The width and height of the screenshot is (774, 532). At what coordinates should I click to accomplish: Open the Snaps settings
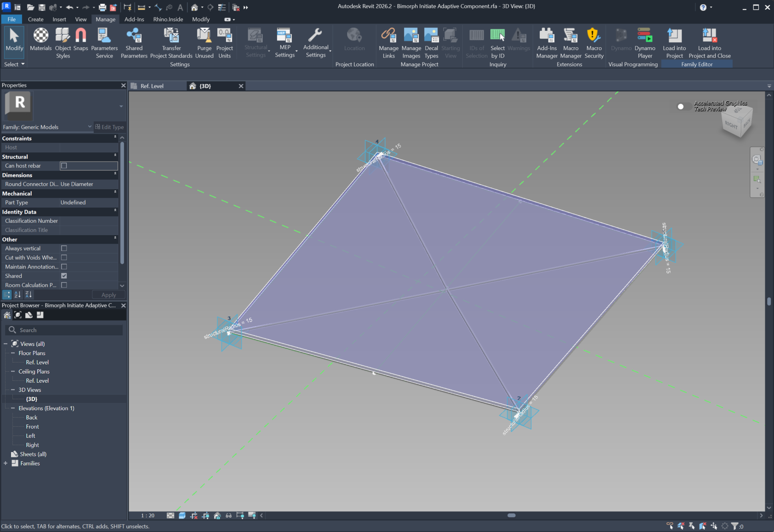pos(80,40)
